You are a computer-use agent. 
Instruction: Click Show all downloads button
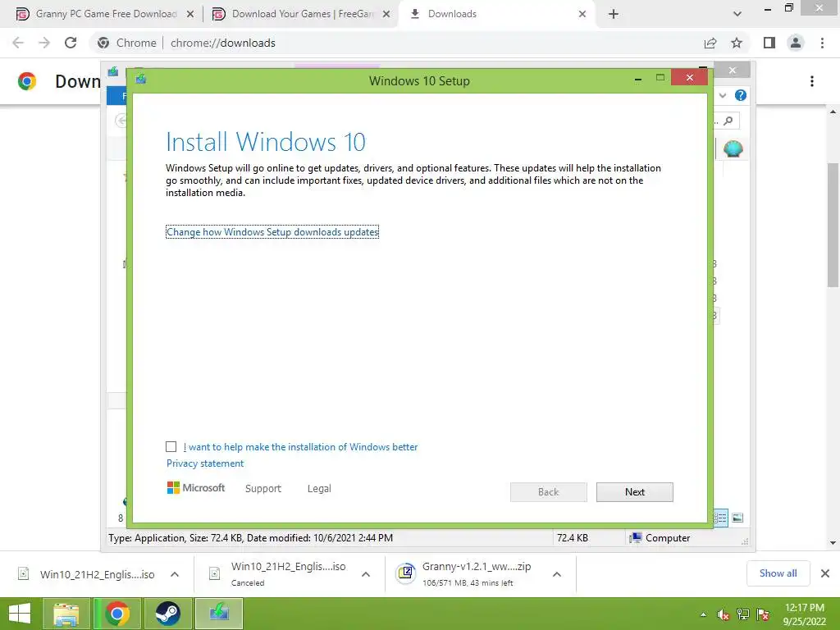coord(778,573)
